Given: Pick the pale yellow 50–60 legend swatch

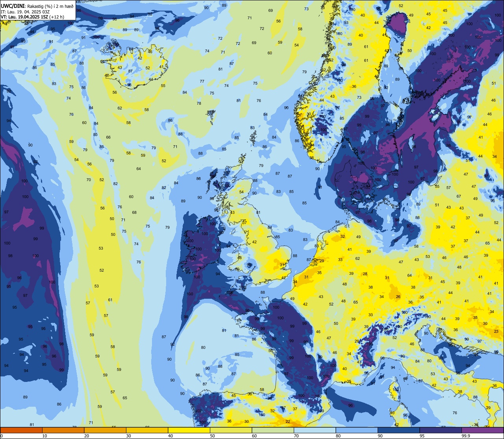Looking at the screenshot, I should coord(231,430).
